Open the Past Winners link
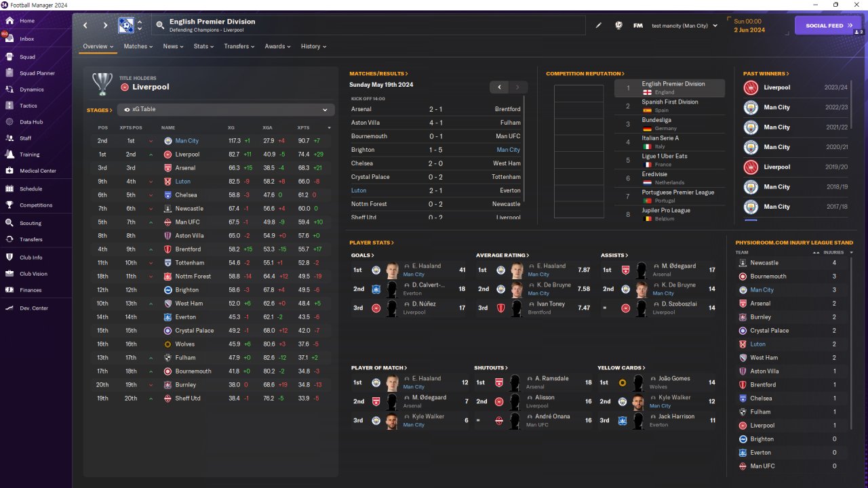Image resolution: width=868 pixels, height=488 pixels. (766, 73)
